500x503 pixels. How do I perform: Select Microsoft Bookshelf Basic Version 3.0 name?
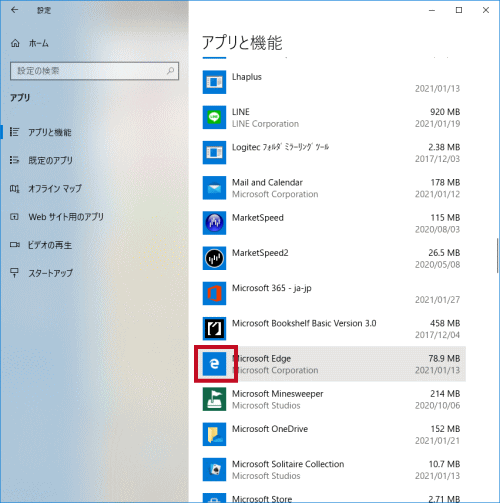tap(304, 323)
